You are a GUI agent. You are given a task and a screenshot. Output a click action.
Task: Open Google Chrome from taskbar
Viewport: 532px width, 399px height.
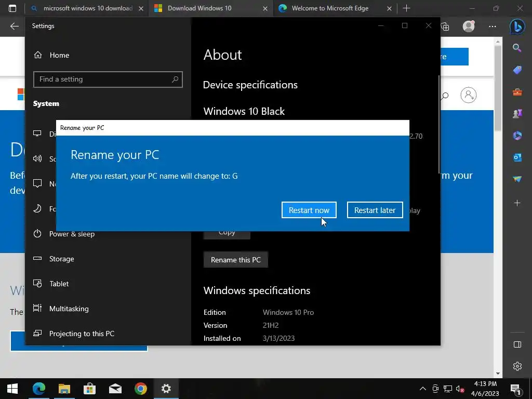[140, 389]
